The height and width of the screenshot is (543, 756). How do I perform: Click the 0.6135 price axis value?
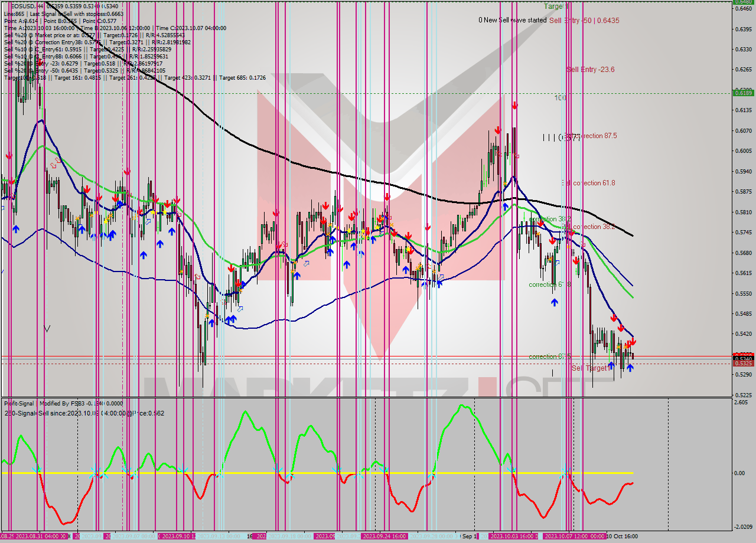(743, 110)
